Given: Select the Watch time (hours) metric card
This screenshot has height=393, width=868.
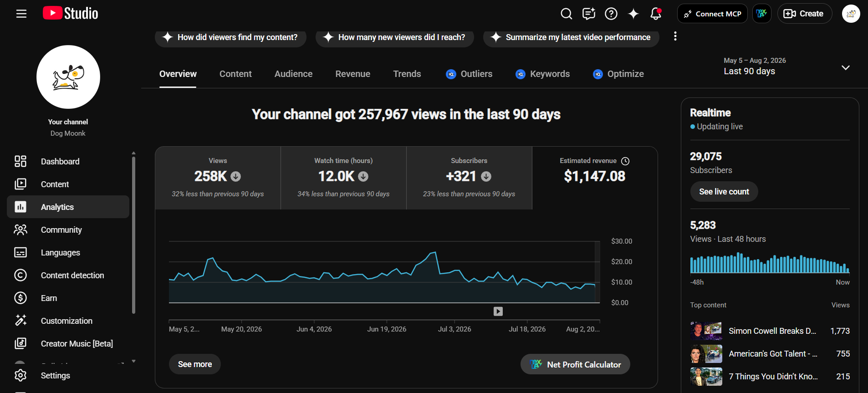Looking at the screenshot, I should tap(343, 178).
